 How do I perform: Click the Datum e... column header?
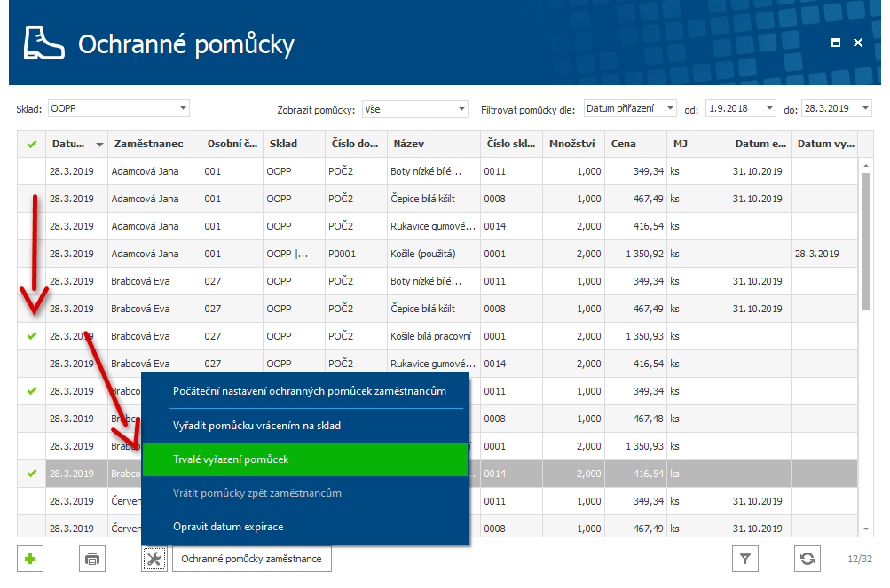tap(760, 145)
